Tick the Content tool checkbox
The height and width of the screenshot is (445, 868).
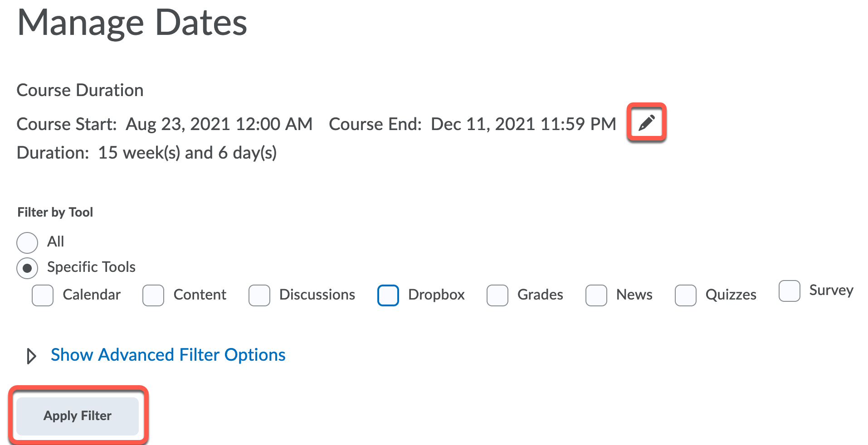coord(153,295)
